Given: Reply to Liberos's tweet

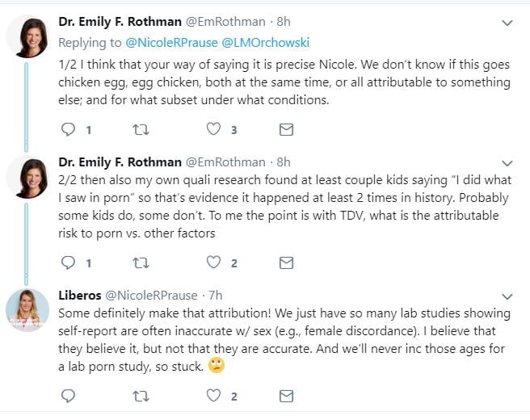Looking at the screenshot, I should [x=68, y=396].
